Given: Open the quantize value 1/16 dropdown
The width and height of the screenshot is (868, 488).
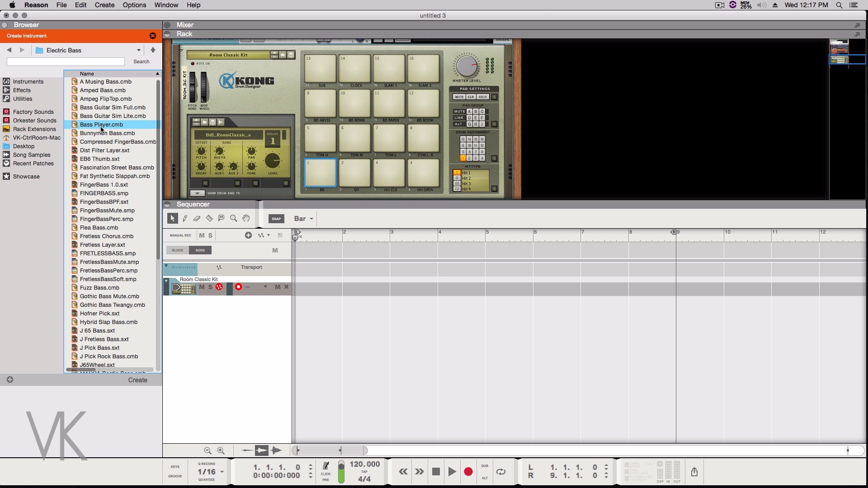Looking at the screenshot, I should (222, 472).
